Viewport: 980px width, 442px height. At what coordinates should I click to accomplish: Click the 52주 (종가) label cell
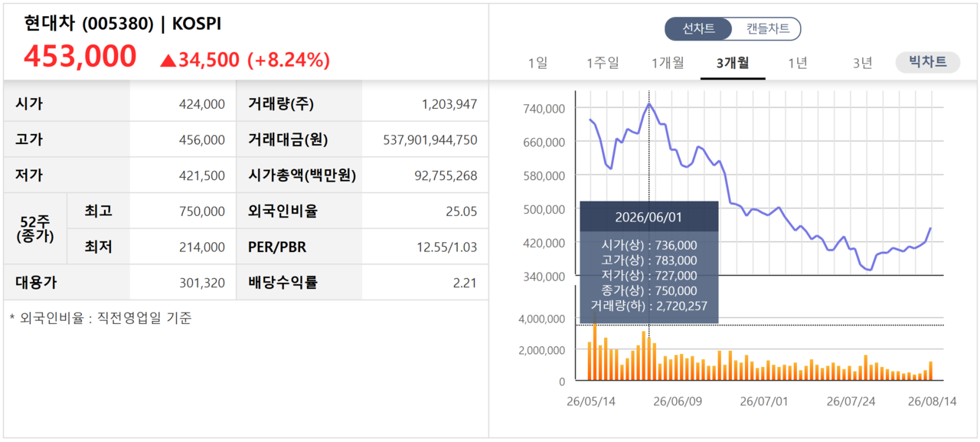[x=35, y=228]
